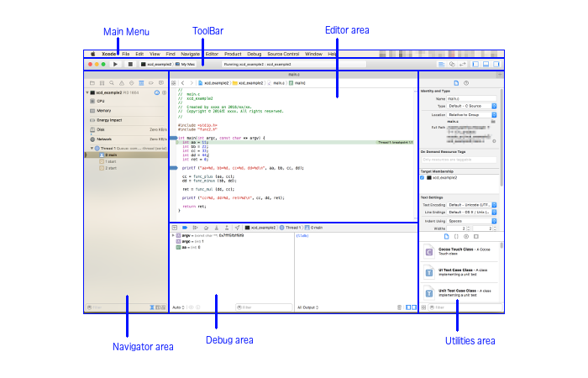The width and height of the screenshot is (588, 378).
Task: Toggle the blue breakpoints activation icon
Action: click(185, 228)
